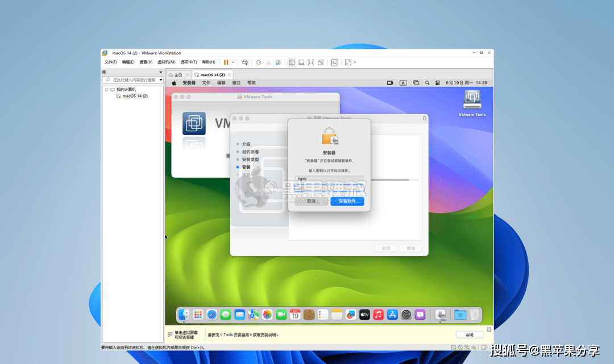
Task: Open the 查看(V) menu in VMware Workstation
Action: (x=146, y=62)
